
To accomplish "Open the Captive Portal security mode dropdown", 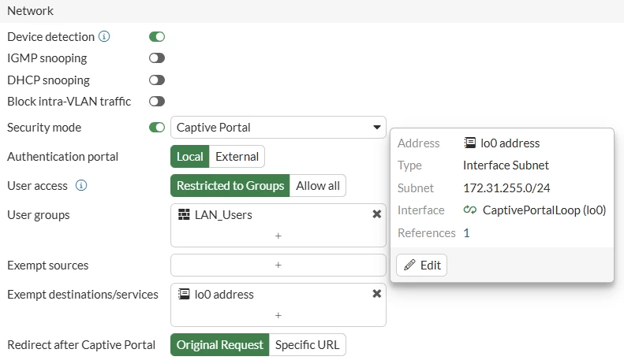I will coord(278,127).
